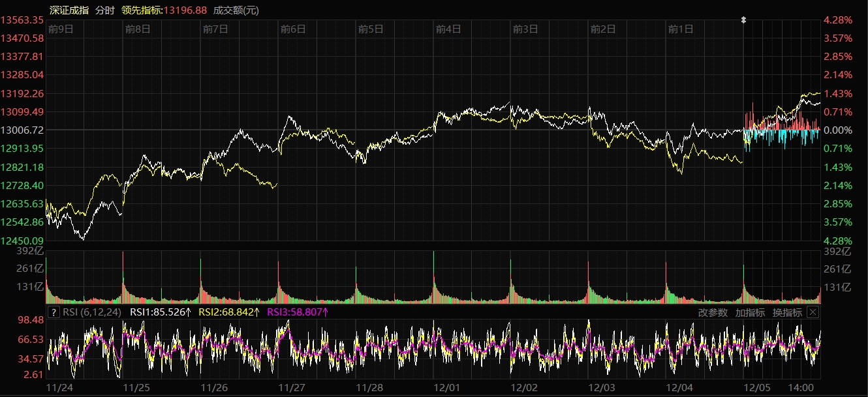868x397 pixels.
Task: Click 加指标 to add an indicator
Action: coord(750,312)
